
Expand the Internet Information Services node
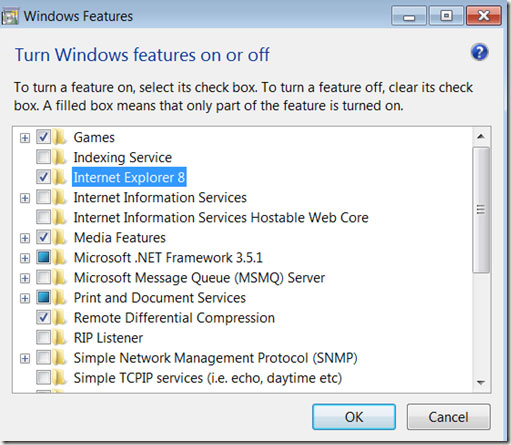click(x=25, y=198)
